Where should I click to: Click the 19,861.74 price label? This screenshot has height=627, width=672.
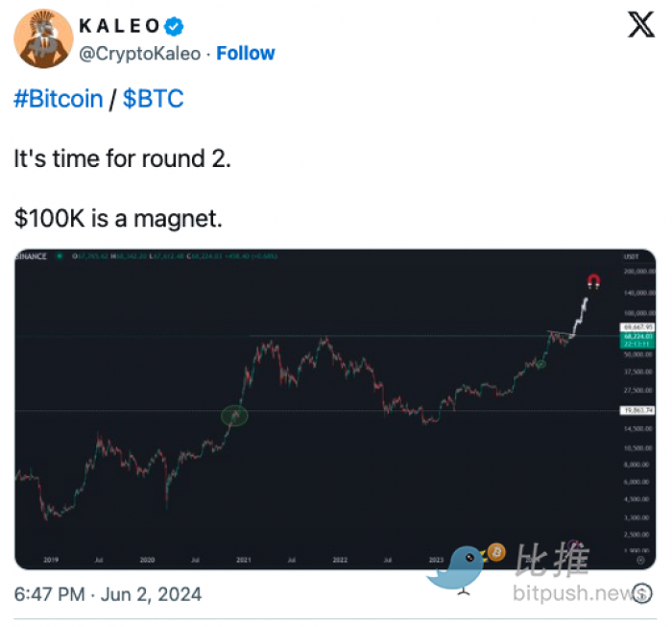tap(637, 410)
